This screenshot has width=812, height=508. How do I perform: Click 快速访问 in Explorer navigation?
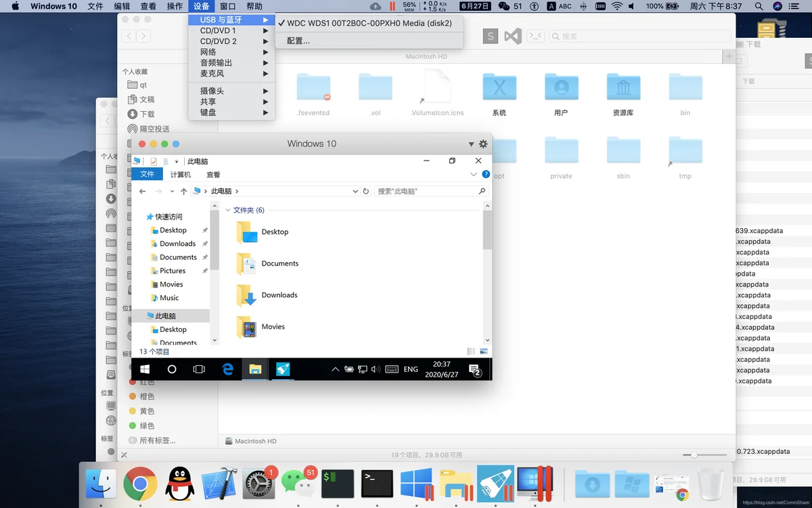point(169,217)
